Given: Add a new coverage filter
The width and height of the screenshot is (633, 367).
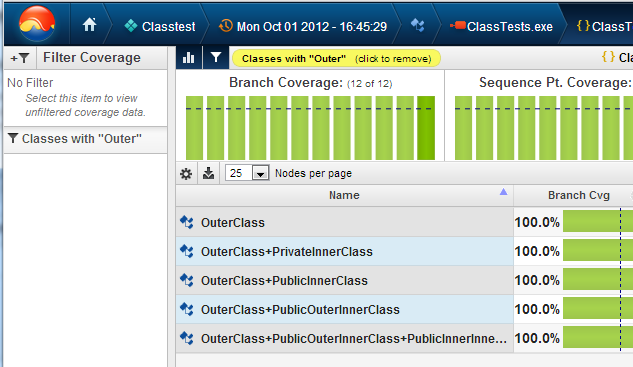Looking at the screenshot, I should [x=20, y=58].
